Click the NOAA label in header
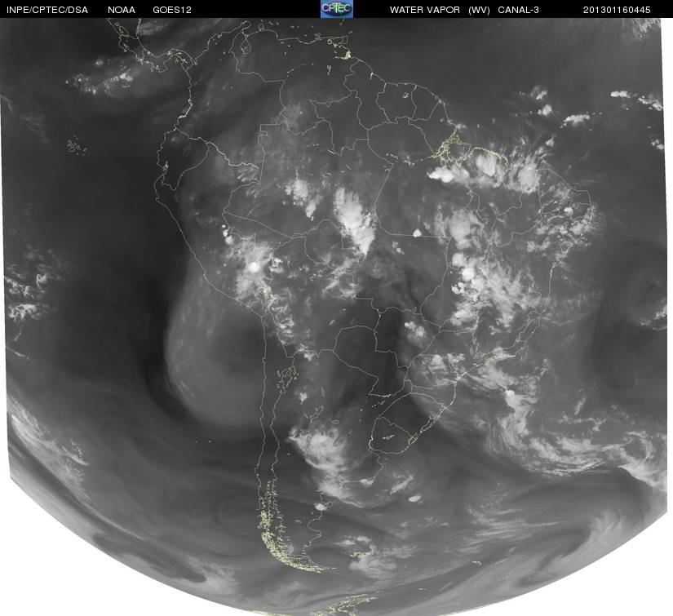The width and height of the screenshot is (673, 616). tap(122, 10)
